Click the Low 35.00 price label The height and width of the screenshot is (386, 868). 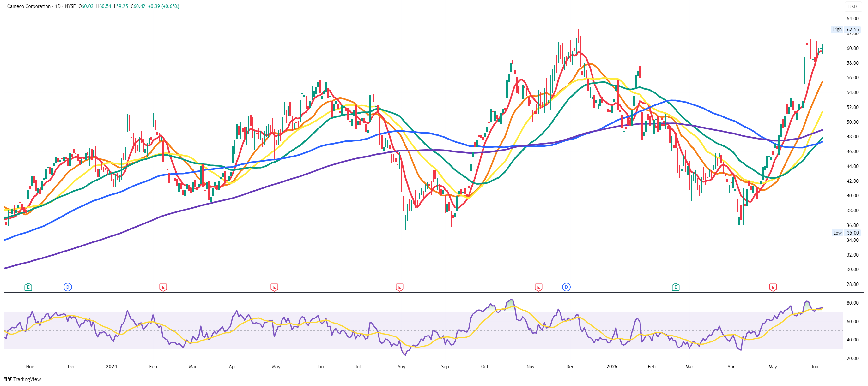846,233
